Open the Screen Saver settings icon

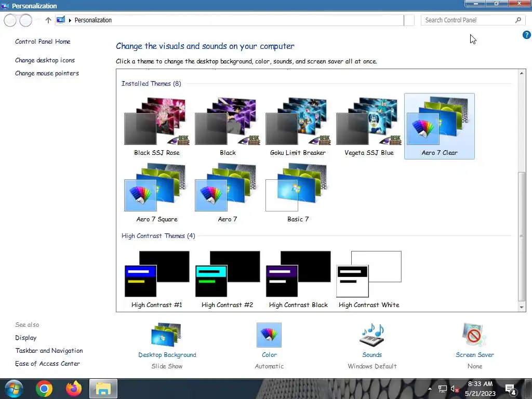click(474, 335)
